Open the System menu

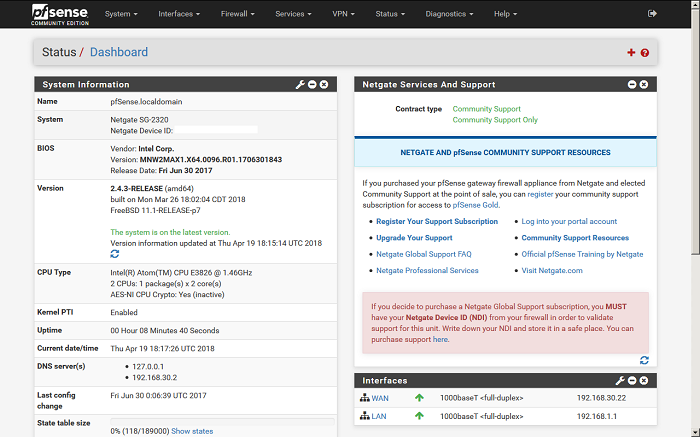coord(121,14)
